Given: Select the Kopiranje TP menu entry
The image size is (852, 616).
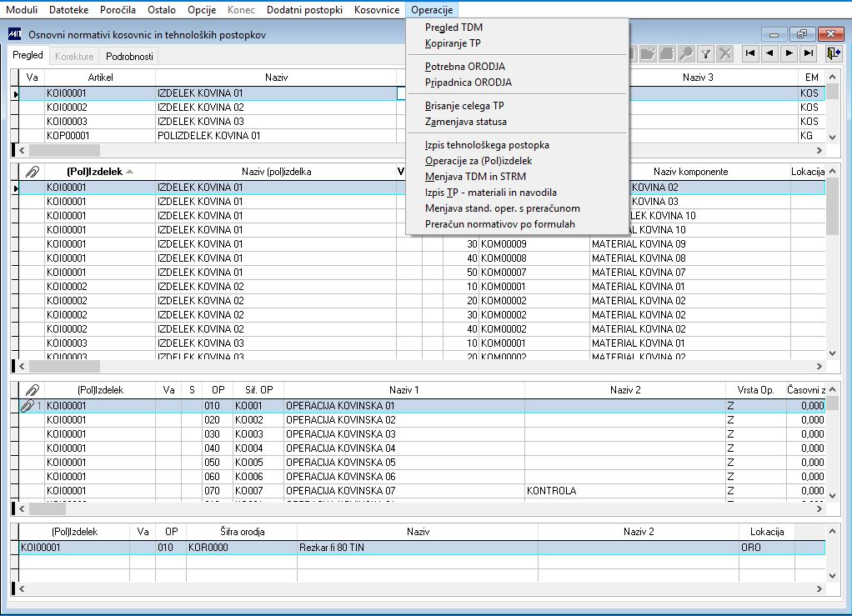Looking at the screenshot, I should pos(453,43).
